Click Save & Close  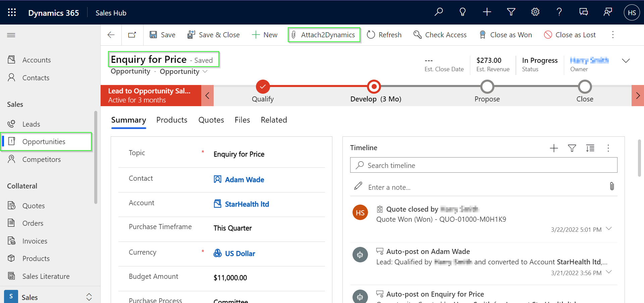point(213,35)
